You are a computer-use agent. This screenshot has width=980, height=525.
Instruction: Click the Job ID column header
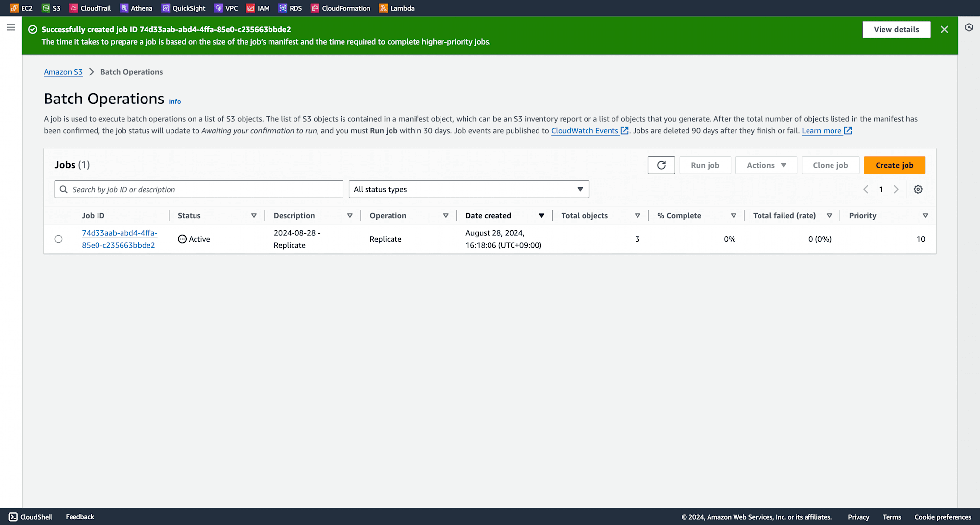coord(93,216)
